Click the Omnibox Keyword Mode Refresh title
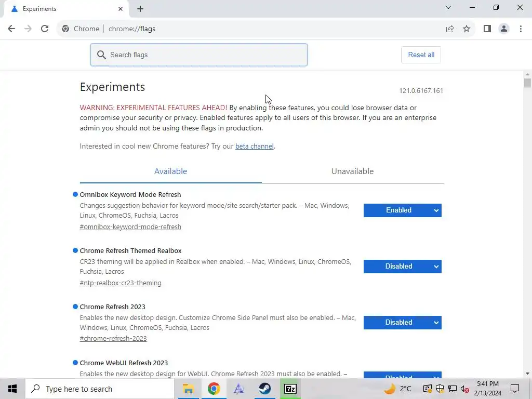 (x=130, y=194)
